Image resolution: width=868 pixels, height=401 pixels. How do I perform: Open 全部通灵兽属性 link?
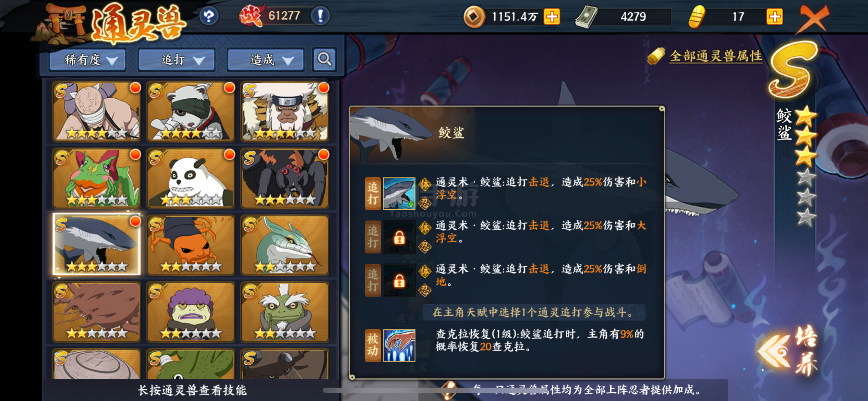(x=716, y=56)
